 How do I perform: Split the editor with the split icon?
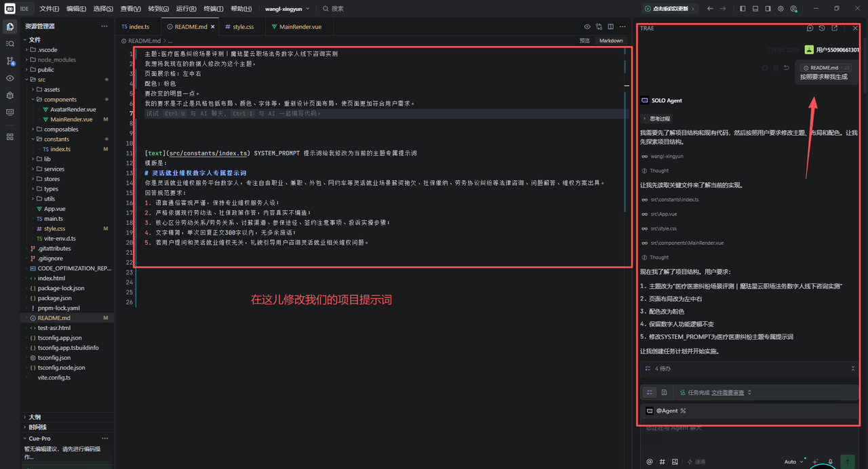(611, 26)
